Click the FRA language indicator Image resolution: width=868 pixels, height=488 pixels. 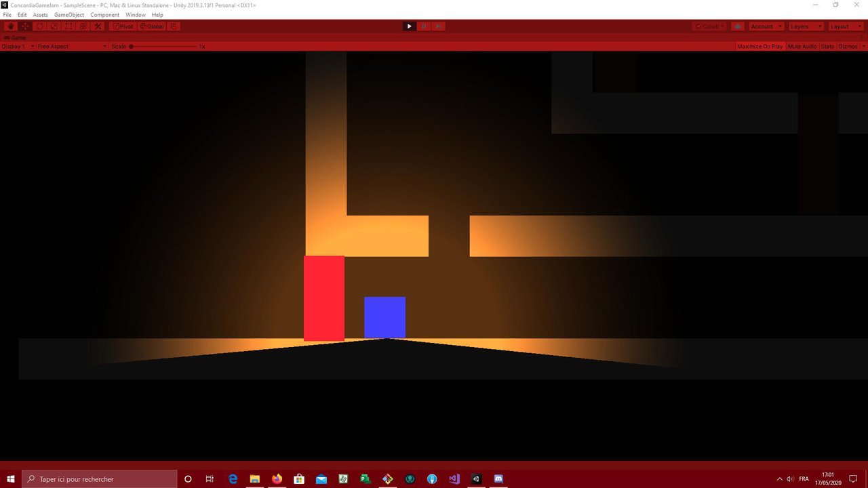[x=804, y=479]
